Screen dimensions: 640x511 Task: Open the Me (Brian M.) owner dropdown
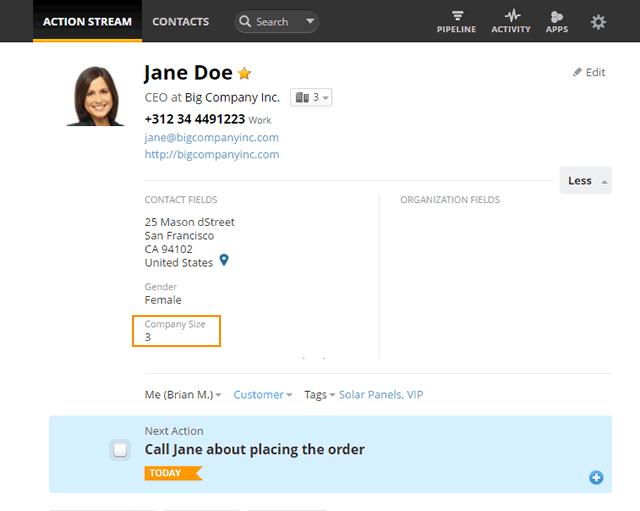click(183, 395)
